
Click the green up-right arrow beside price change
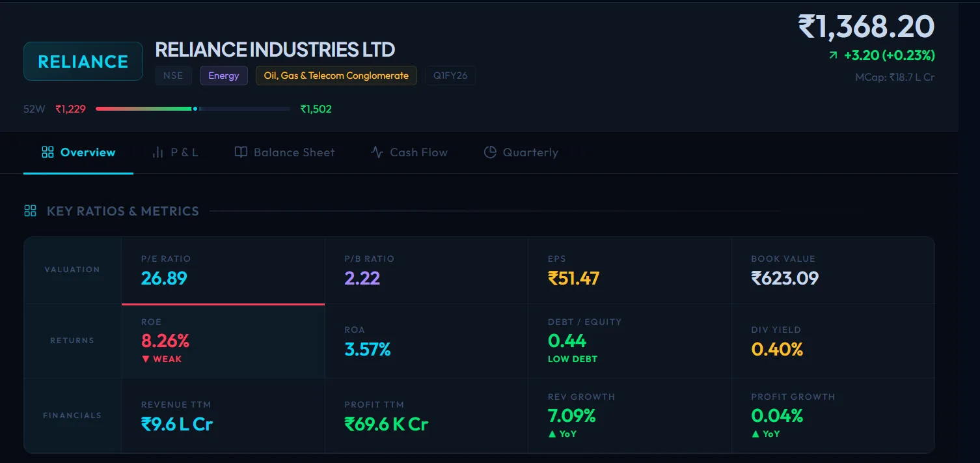832,56
